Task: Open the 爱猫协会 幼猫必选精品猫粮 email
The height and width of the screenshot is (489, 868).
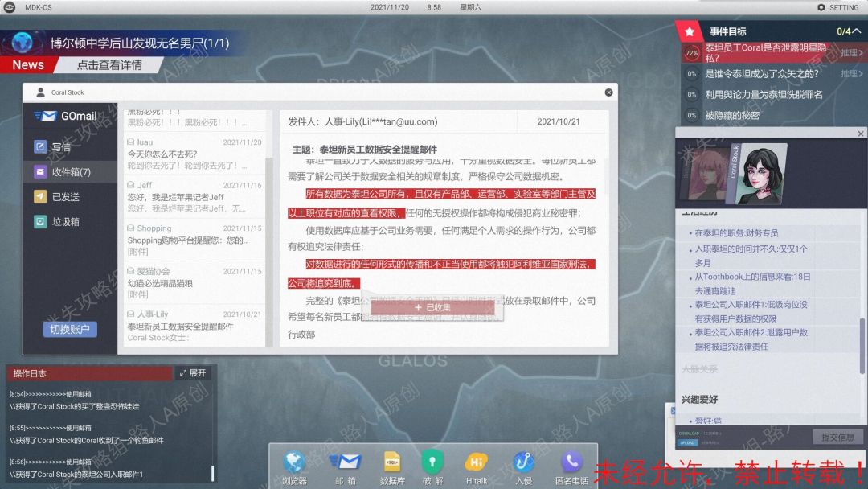Action: click(194, 283)
